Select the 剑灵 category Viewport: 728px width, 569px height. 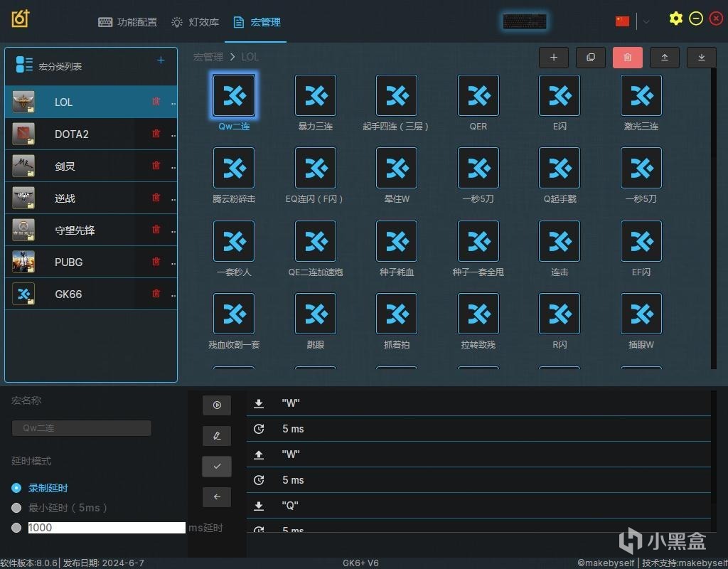coord(91,166)
